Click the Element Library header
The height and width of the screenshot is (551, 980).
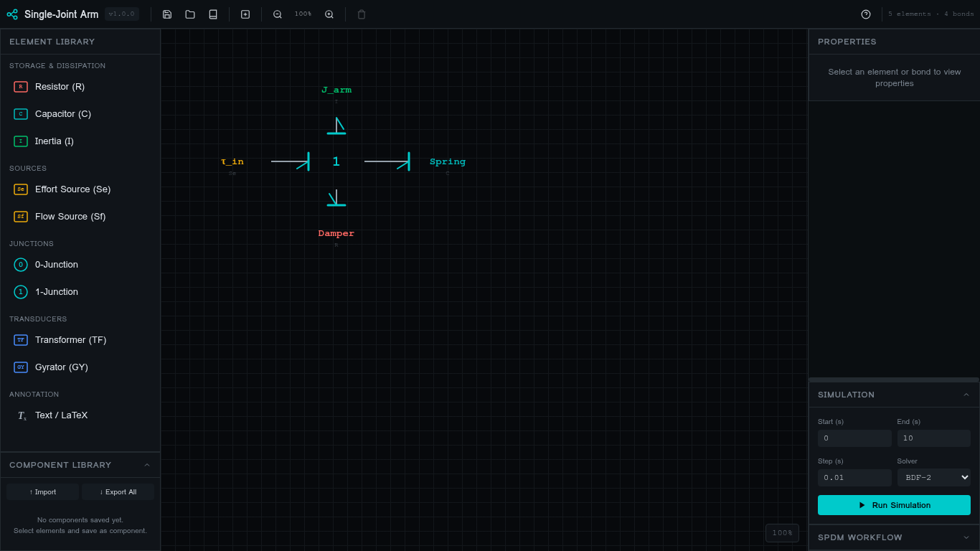tap(80, 42)
